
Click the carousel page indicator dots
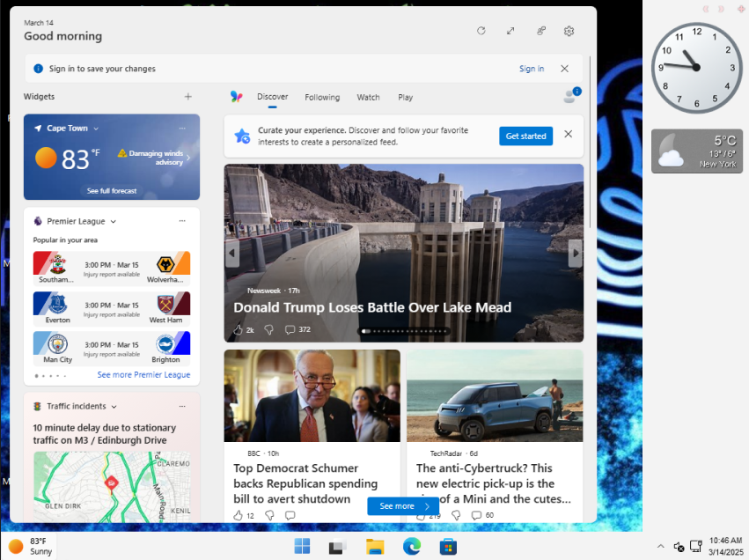click(x=404, y=331)
